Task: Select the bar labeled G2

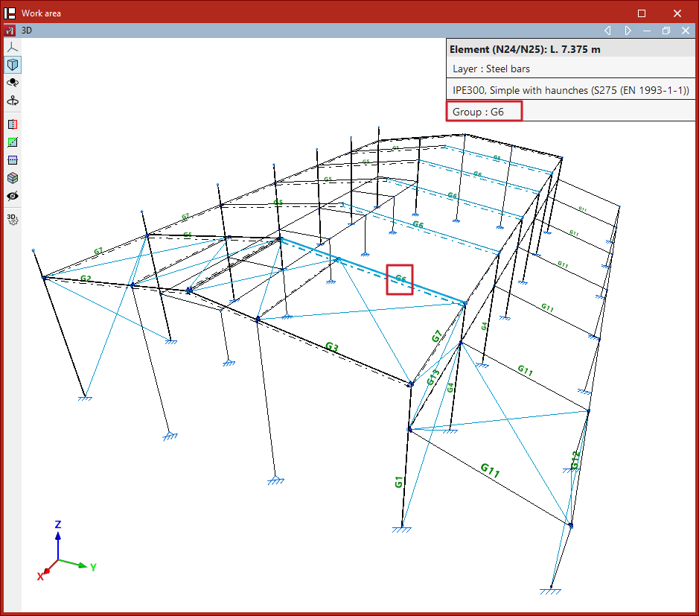Action: (86, 279)
